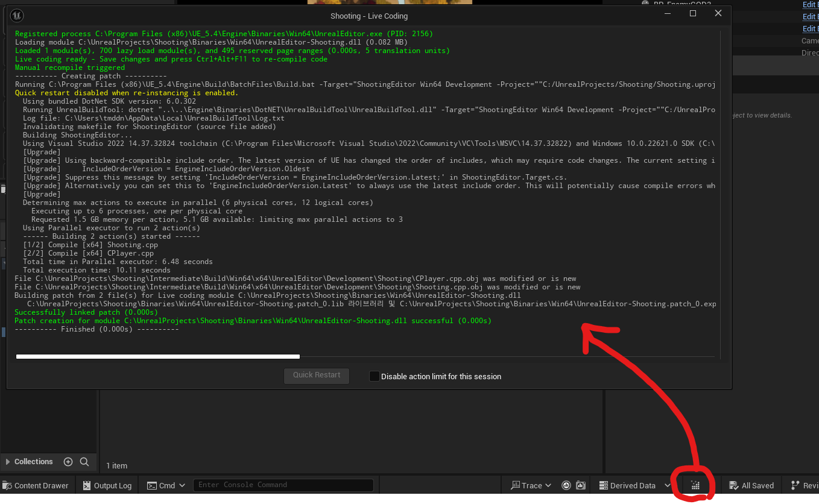Click the 'Using Parallel executor to run 2 action(s)' line

coord(112,228)
